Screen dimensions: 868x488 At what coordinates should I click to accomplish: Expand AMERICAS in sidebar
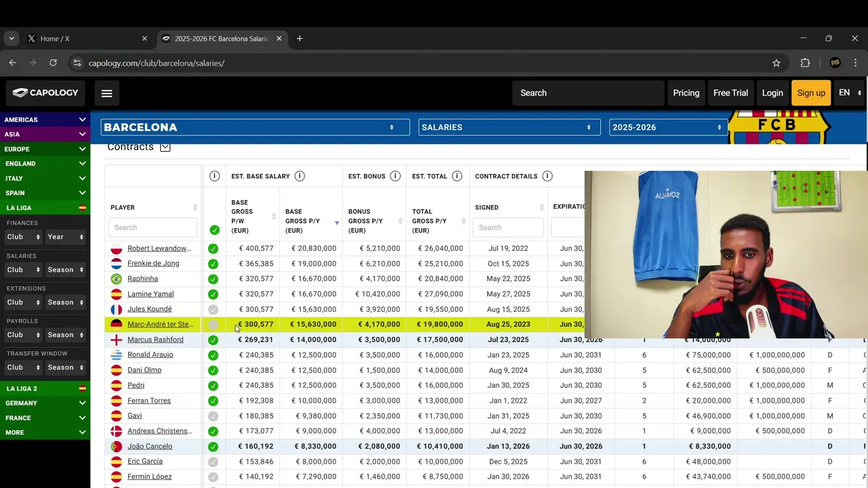tap(45, 120)
